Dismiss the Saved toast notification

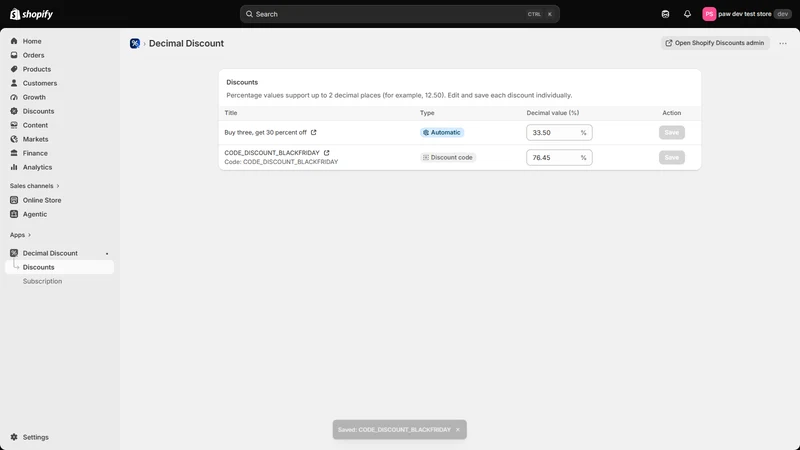[458, 430]
